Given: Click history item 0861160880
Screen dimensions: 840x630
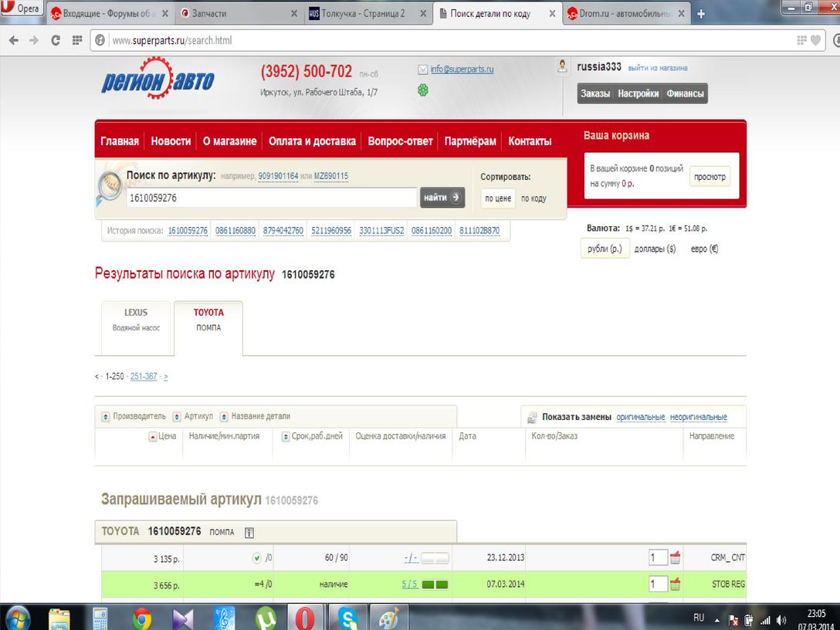Looking at the screenshot, I should tap(235, 231).
